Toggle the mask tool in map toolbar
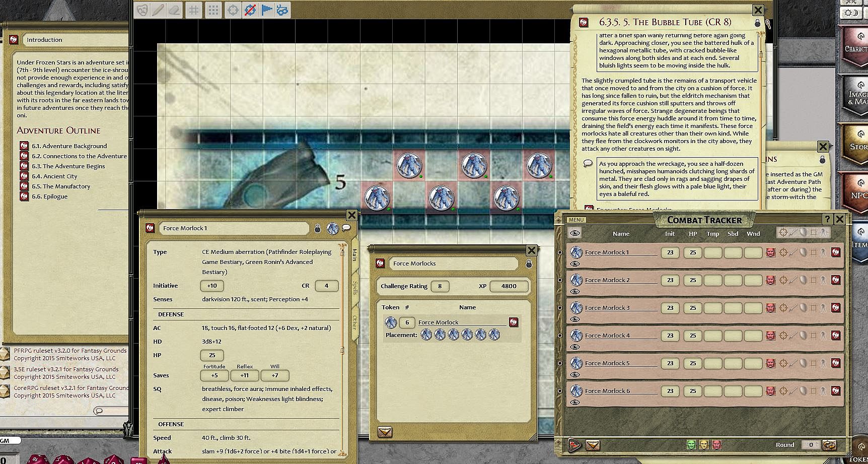 pos(143,10)
